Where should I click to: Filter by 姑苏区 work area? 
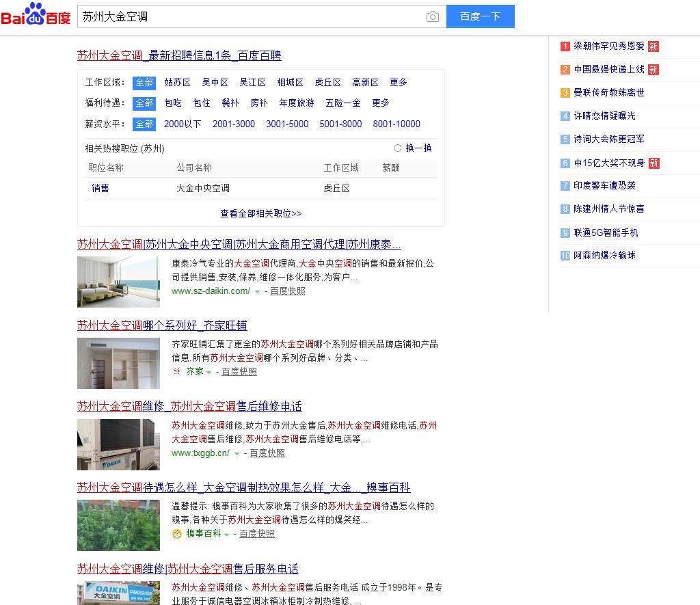tap(177, 83)
